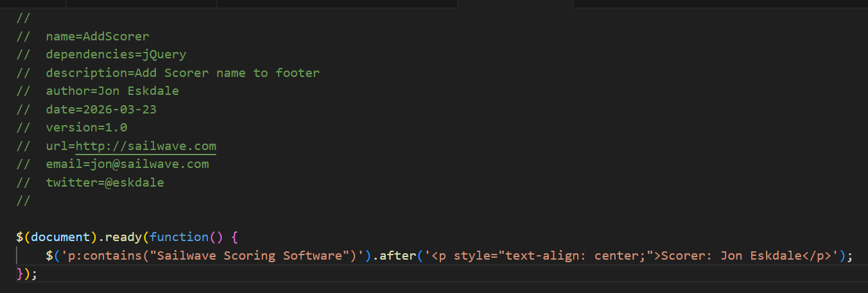This screenshot has height=293, width=868.
Task: Open the http://sailwave.com link
Action: click(x=146, y=146)
